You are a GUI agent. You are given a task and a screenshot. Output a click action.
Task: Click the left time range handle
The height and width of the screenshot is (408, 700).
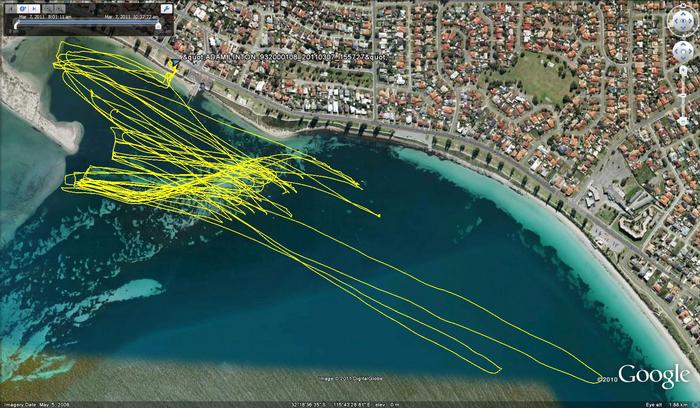tap(15, 27)
